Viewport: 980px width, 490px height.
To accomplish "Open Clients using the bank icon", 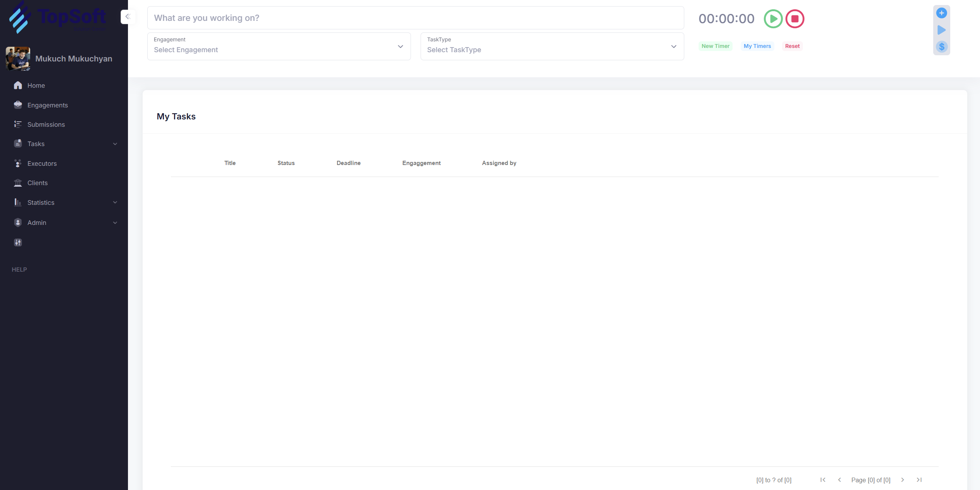I will click(x=18, y=182).
